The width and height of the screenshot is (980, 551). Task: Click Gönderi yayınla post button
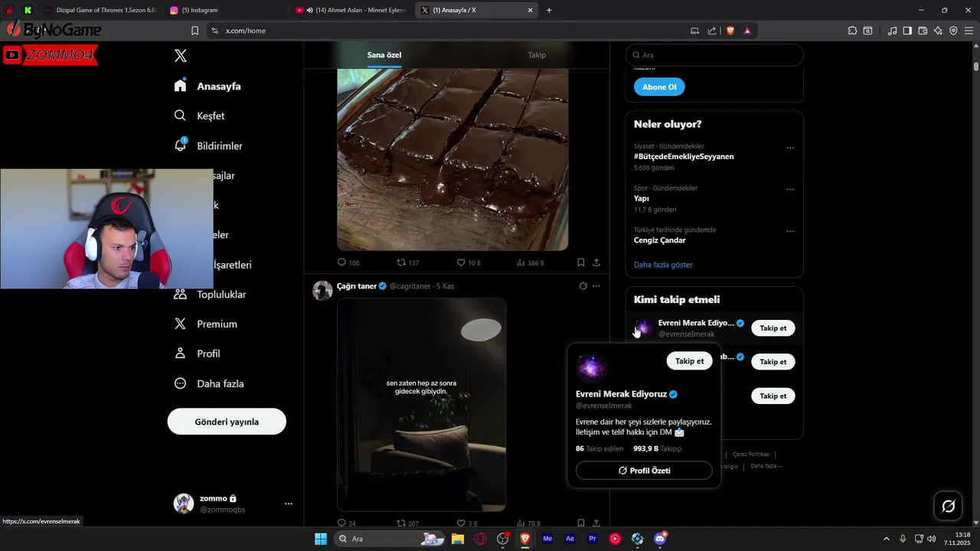pyautogui.click(x=227, y=422)
